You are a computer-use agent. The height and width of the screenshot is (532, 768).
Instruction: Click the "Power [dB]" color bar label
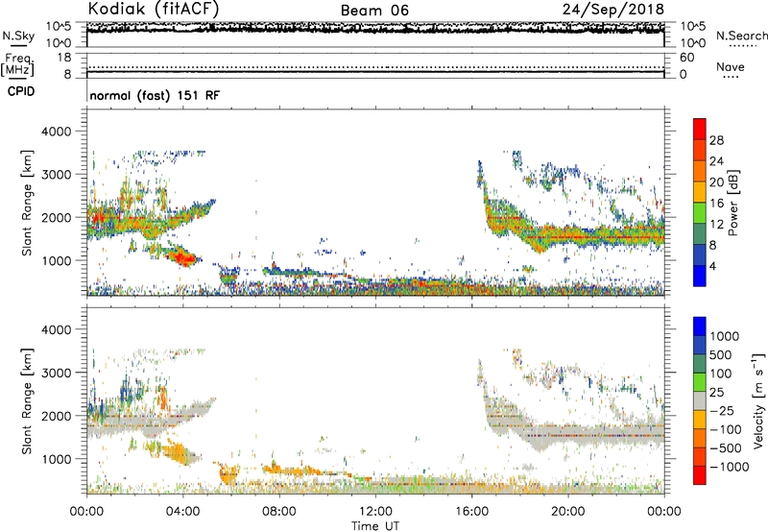[x=732, y=203]
